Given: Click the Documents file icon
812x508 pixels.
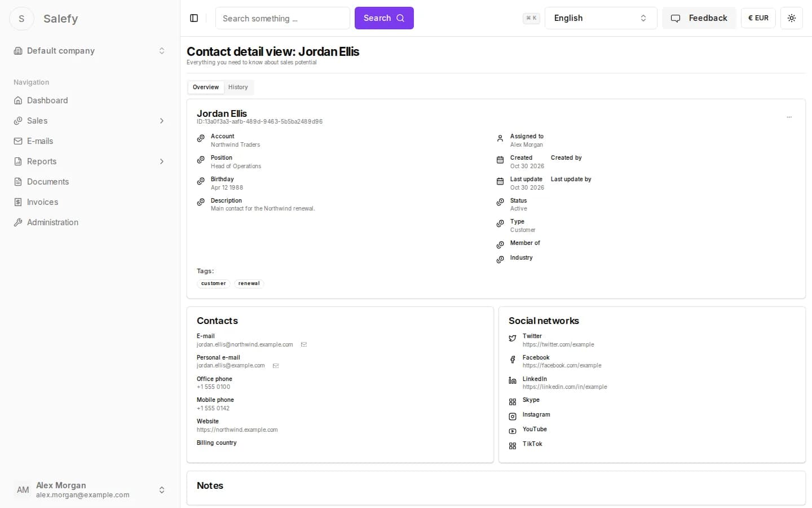Looking at the screenshot, I should 18,182.
